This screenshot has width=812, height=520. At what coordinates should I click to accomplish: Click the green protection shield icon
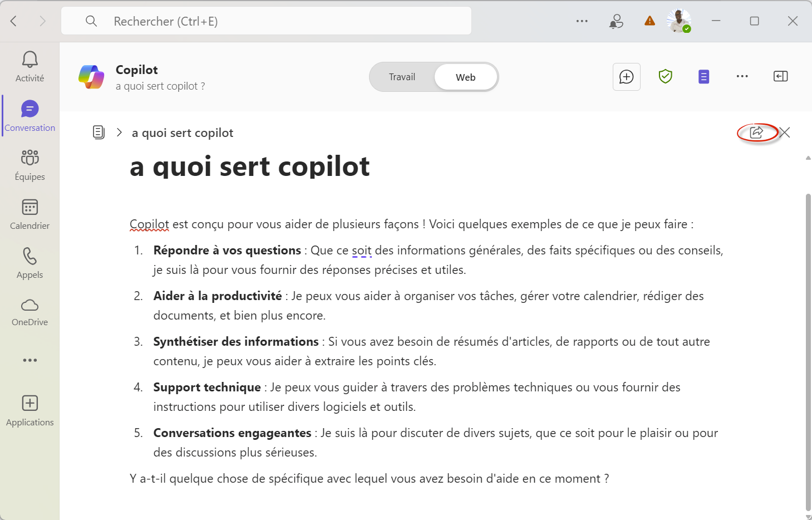[x=665, y=77]
